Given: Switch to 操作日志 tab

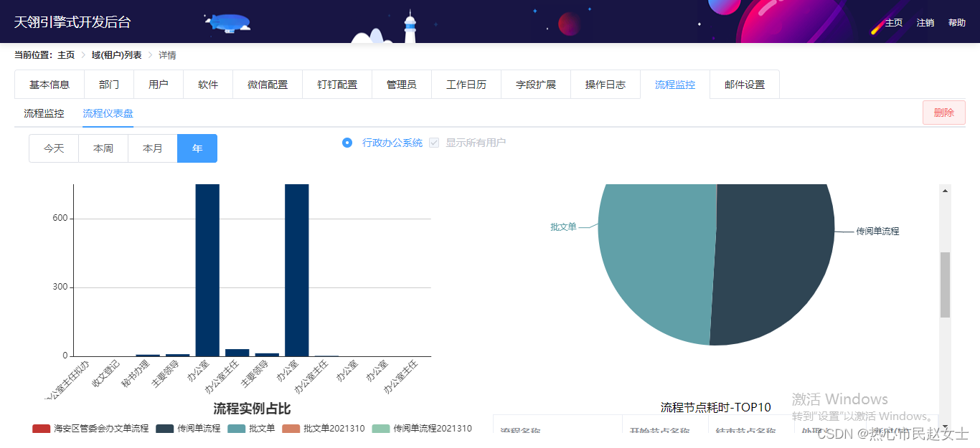Looking at the screenshot, I should [606, 85].
